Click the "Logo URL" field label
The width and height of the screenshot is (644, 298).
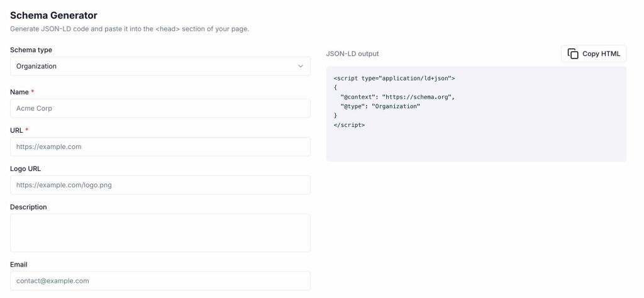click(x=25, y=168)
